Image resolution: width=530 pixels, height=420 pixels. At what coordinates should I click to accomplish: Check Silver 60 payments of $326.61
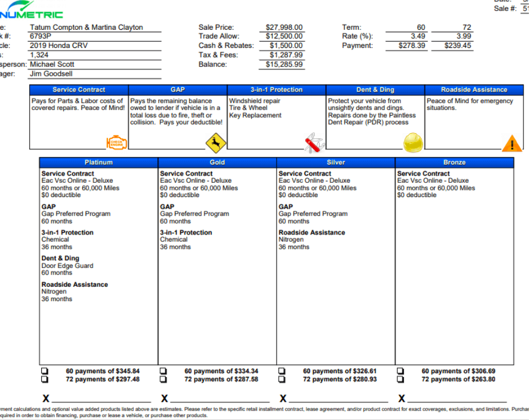coord(282,371)
